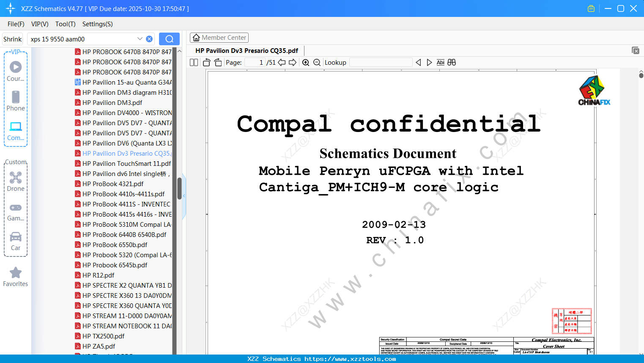Screen dimensions: 644x363
Task: Open HP TX2500.pdf
Action: point(100,336)
